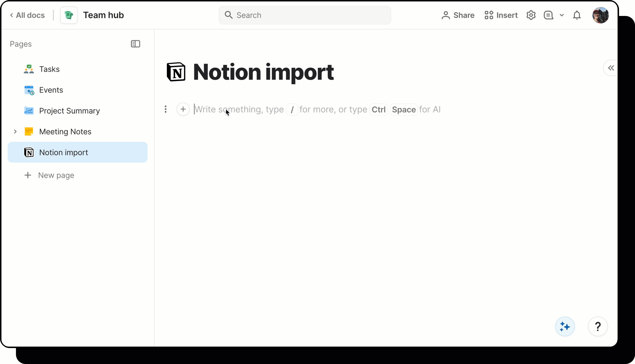Toggle the Pages sidebar panel icon
The height and width of the screenshot is (364, 635).
[x=135, y=44]
